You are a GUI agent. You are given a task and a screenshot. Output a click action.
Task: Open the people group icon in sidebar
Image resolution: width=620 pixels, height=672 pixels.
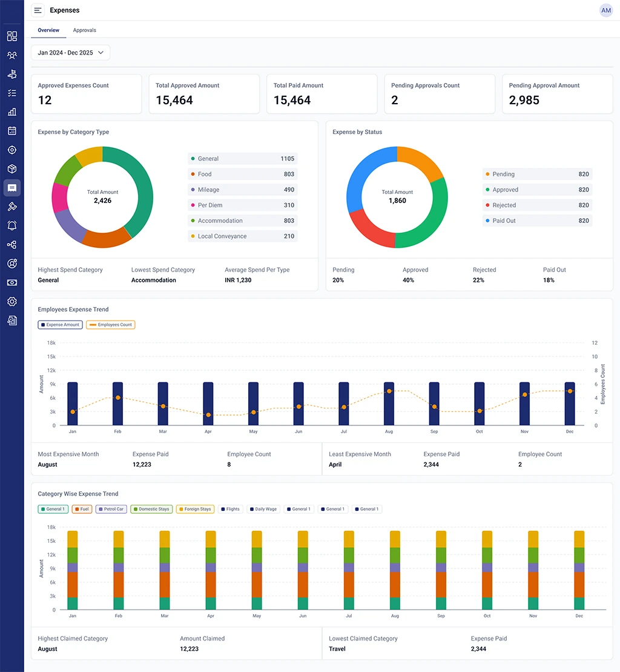[x=12, y=55]
